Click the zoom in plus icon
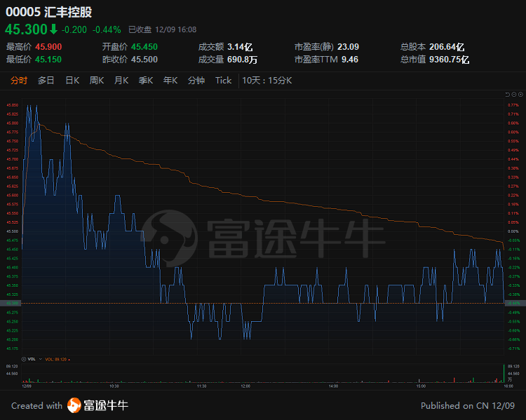The width and height of the screenshot is (526, 420). [x=520, y=95]
